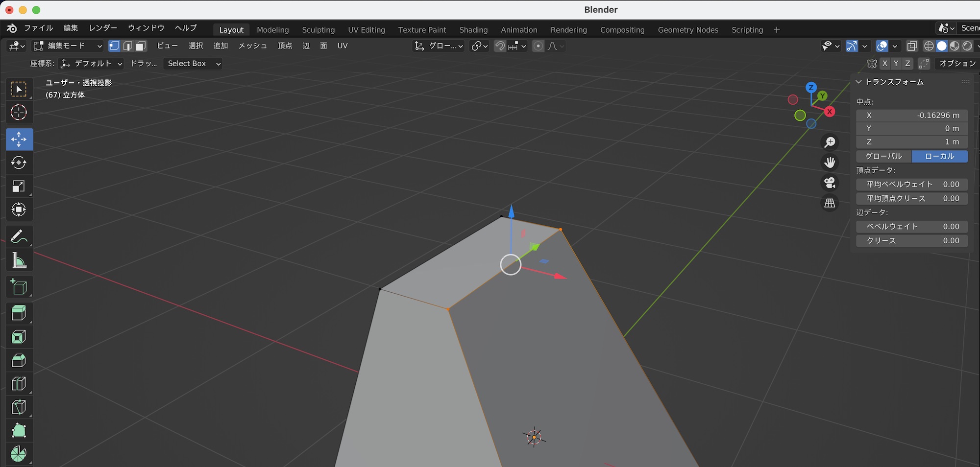Click the グローバル button
The image size is (980, 467).
coord(883,156)
